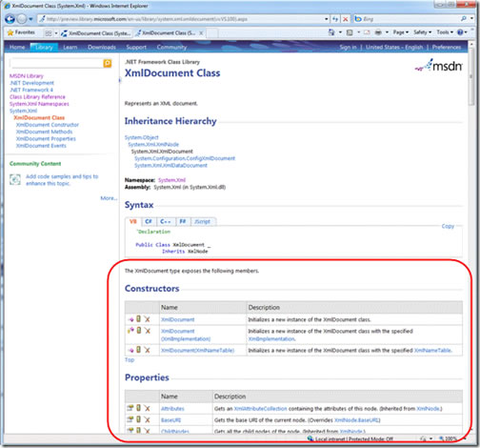Image resolution: width=480 pixels, height=448 pixels.
Task: Show Quick Tabs thumbnail view icon
Action: point(49,33)
